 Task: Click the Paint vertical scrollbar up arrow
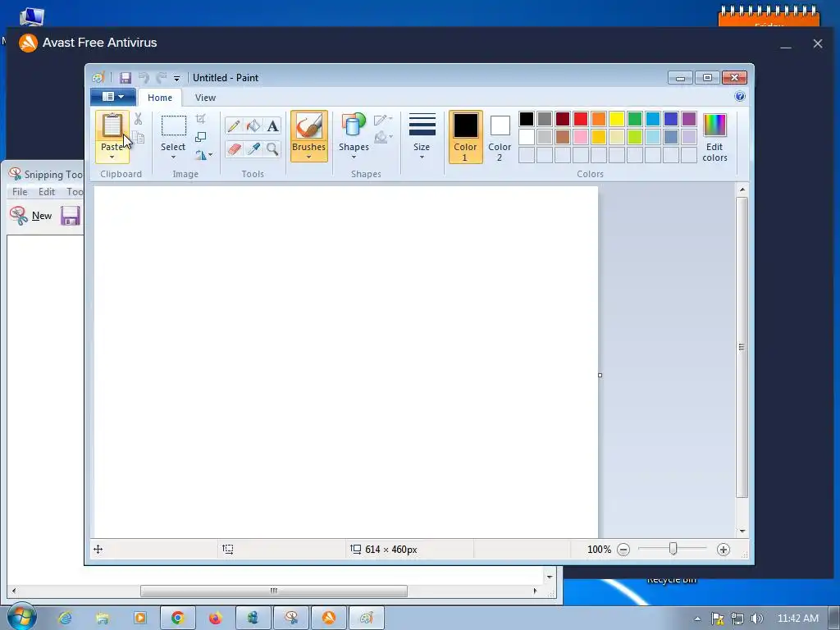tap(742, 189)
